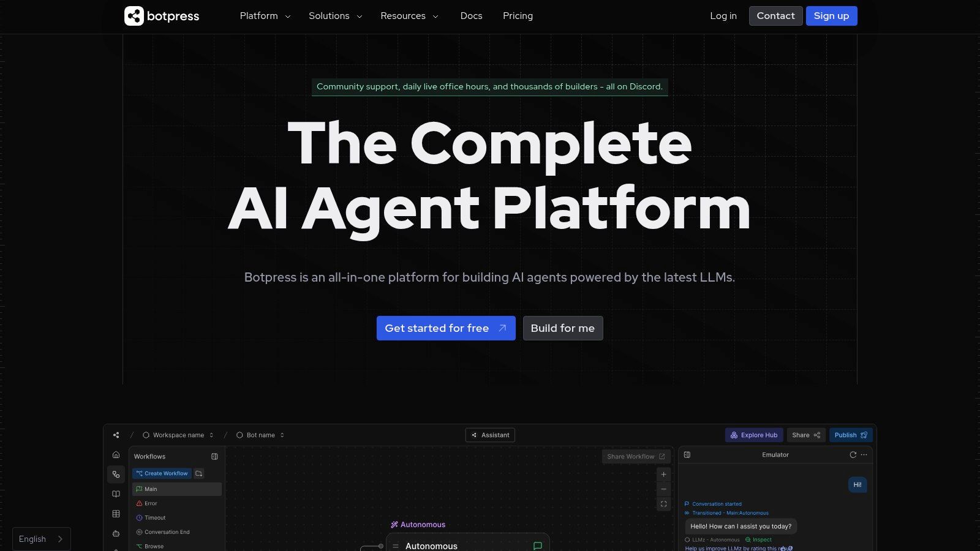Click the Hello! How can I assist message

[741, 527]
